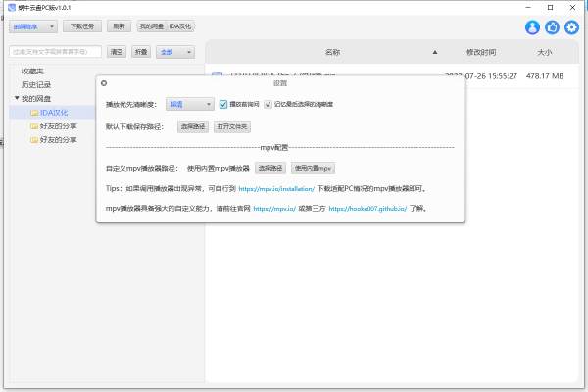Open the user account profile icon
This screenshot has height=392, width=588.
(x=533, y=27)
